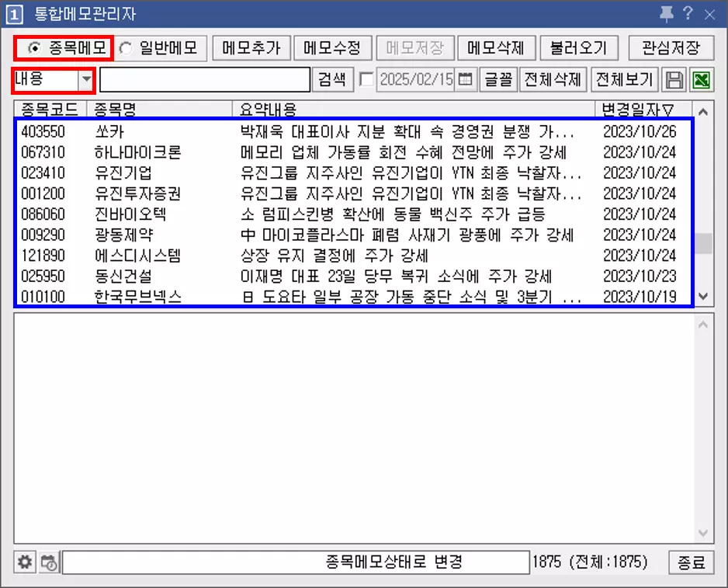Select the 일반메모 radio button
Viewport: 728px width, 588px height.
click(x=159, y=48)
